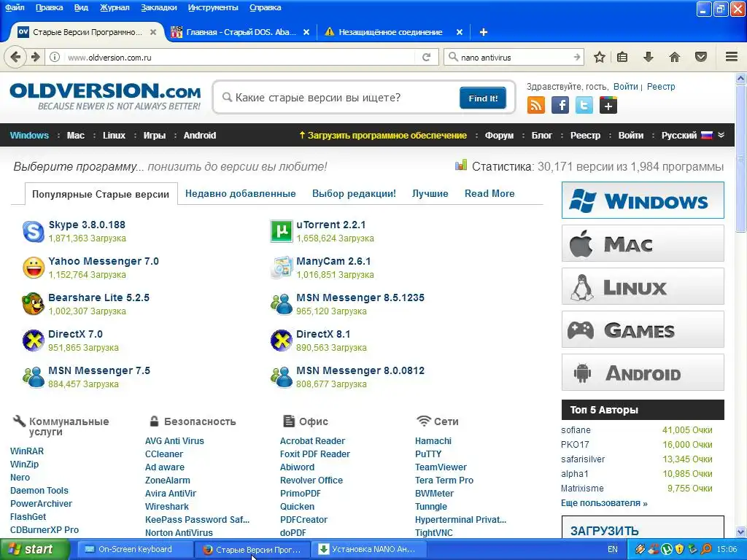Click the Yahoo Messenger smiley icon
The width and height of the screenshot is (747, 560).
[34, 268]
